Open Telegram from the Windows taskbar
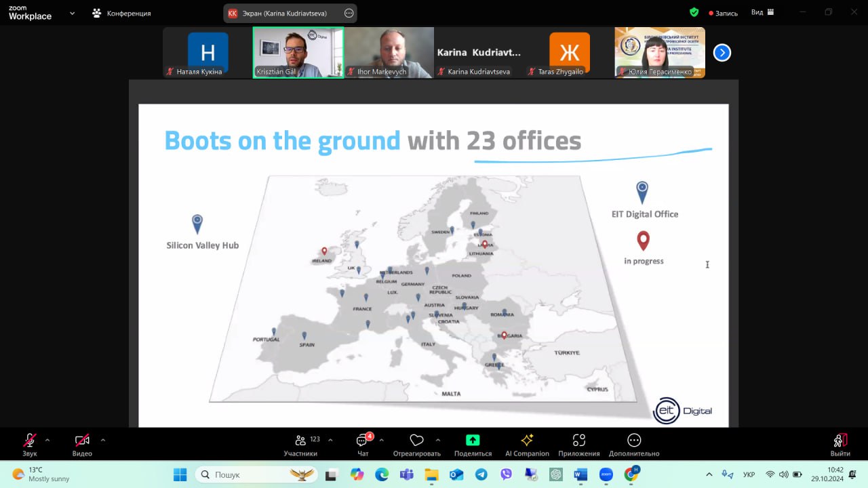Screen dimensions: 868x488 pyautogui.click(x=481, y=474)
